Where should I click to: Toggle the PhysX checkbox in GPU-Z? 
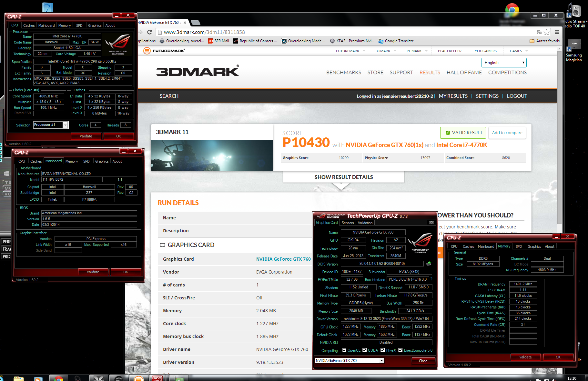coord(383,350)
